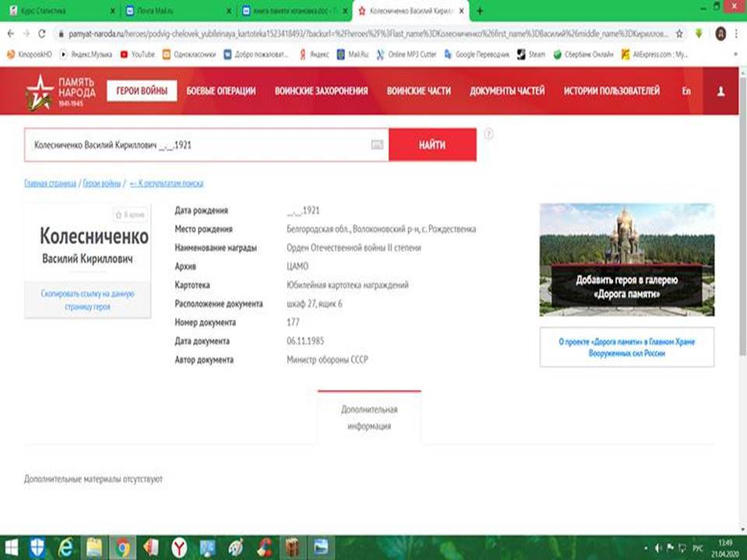Switch to the Почта Mail.ru browser tab

(175, 10)
